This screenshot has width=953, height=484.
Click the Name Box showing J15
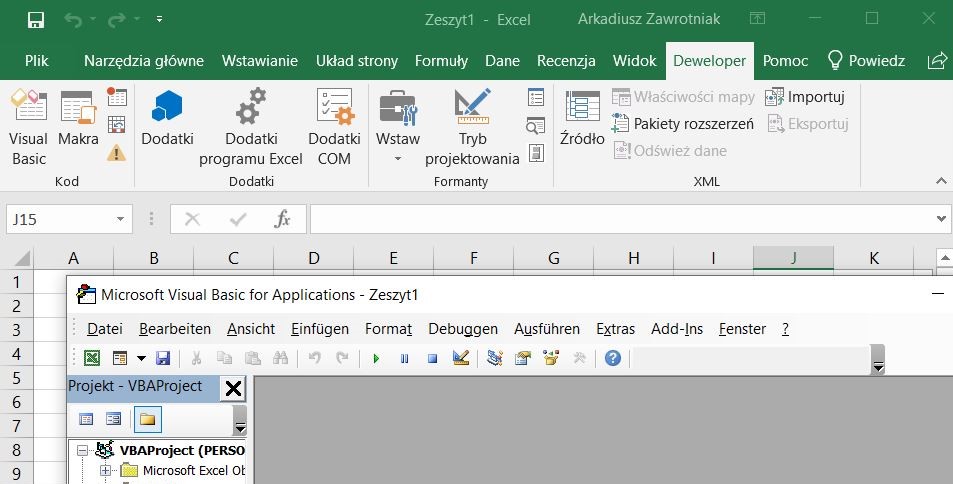[x=59, y=219]
